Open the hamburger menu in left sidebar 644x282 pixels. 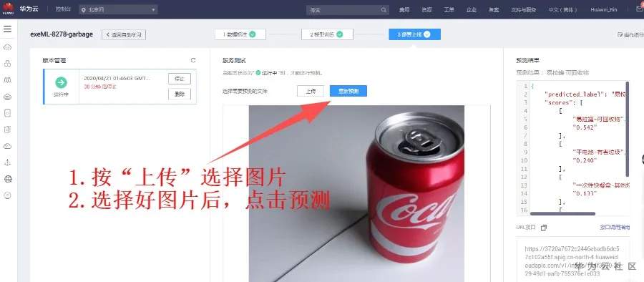(x=7, y=29)
